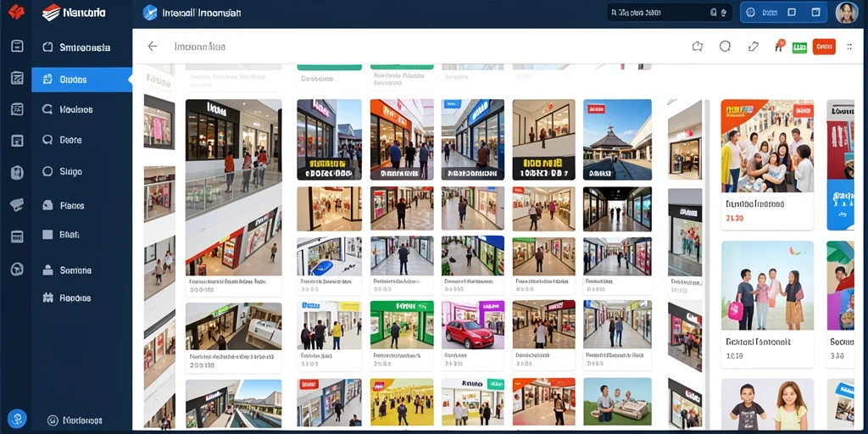Screen dimensions: 868x434
Task: Open the red car showroom thumbnail
Action: tap(473, 325)
